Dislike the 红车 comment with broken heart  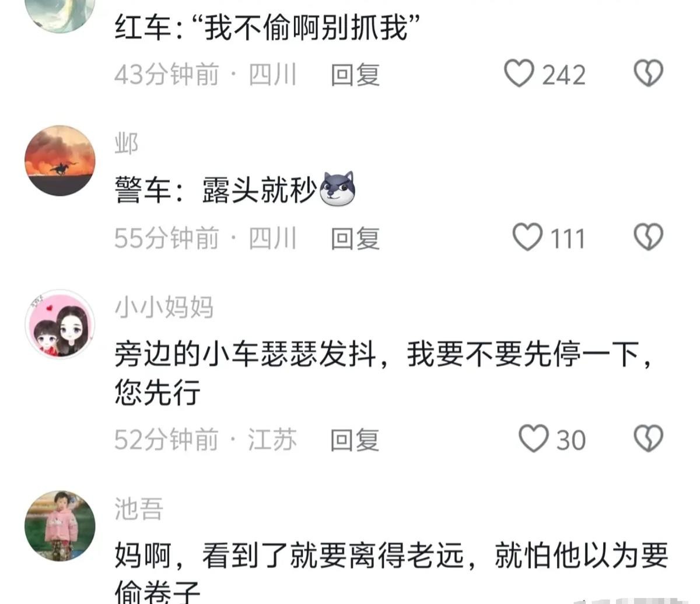(x=648, y=74)
